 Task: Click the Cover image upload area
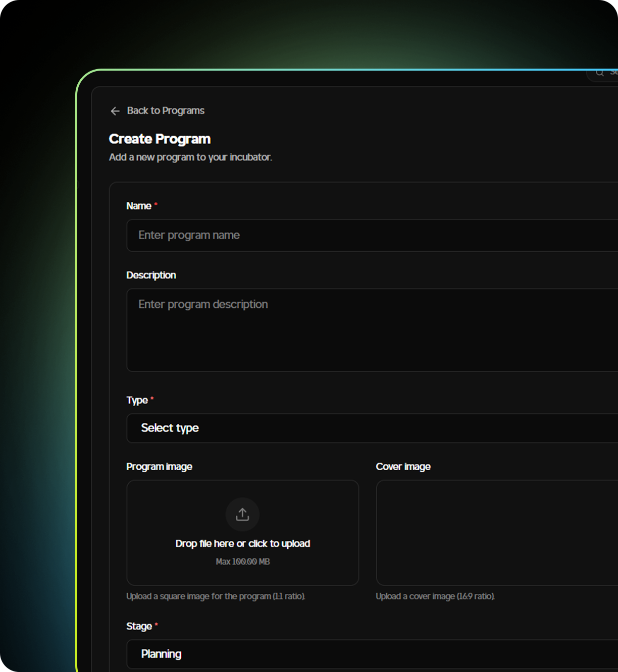click(497, 533)
